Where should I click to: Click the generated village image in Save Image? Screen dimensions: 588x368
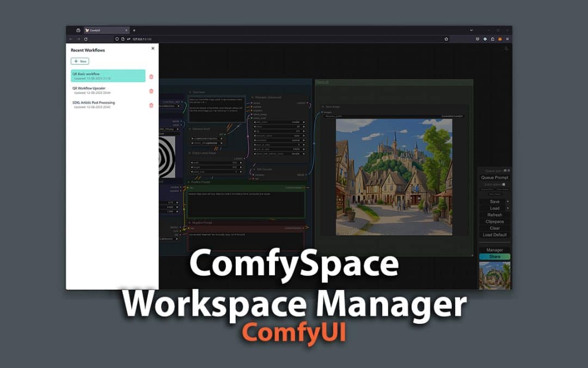[394, 177]
